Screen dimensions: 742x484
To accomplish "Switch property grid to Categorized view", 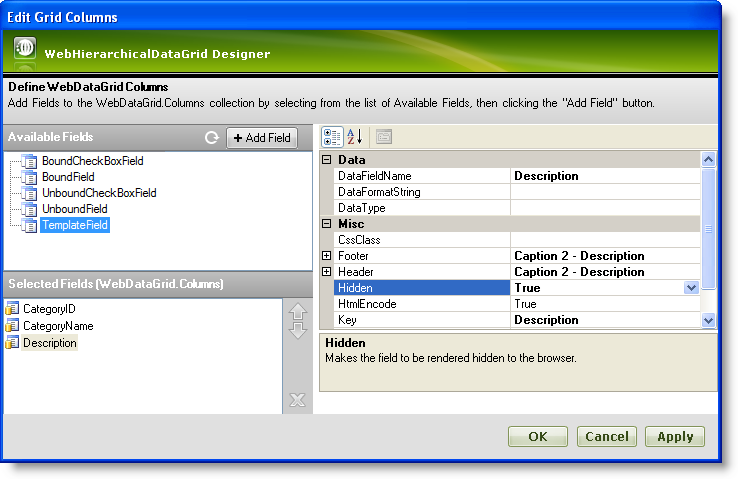I will (x=333, y=137).
